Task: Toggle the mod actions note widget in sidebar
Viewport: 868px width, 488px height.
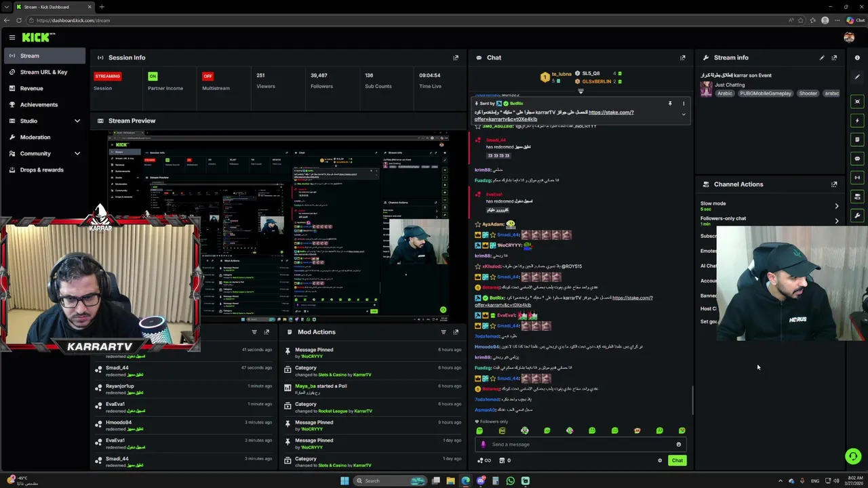Action: tap(857, 140)
